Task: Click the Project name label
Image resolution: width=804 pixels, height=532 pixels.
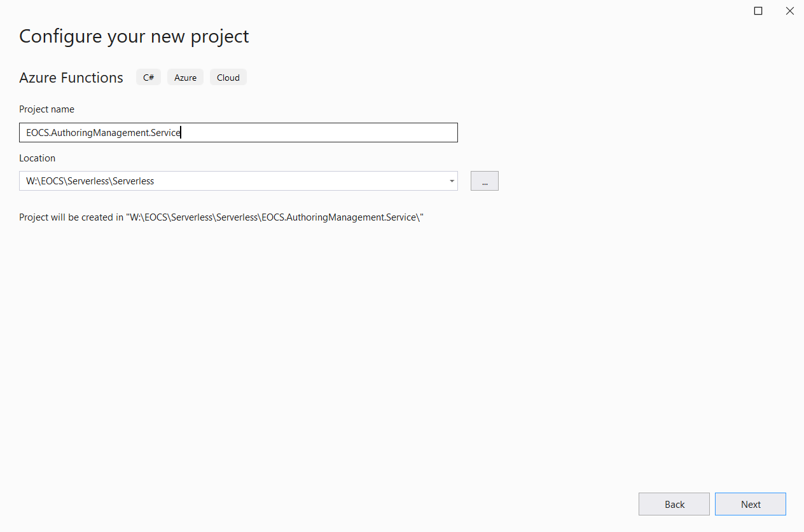Action: [46, 109]
